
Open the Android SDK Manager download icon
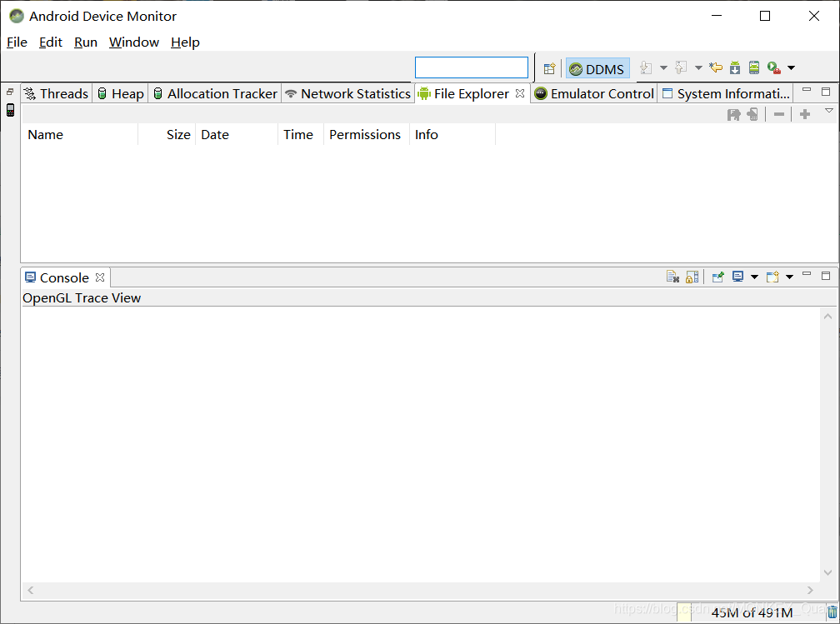click(x=735, y=67)
